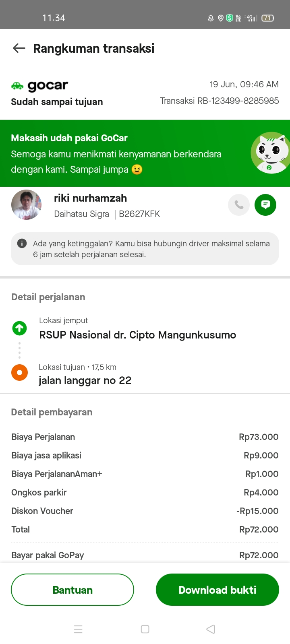The image size is (290, 644).
Task: Select destination jalan langgar no 22
Action: coord(85,380)
